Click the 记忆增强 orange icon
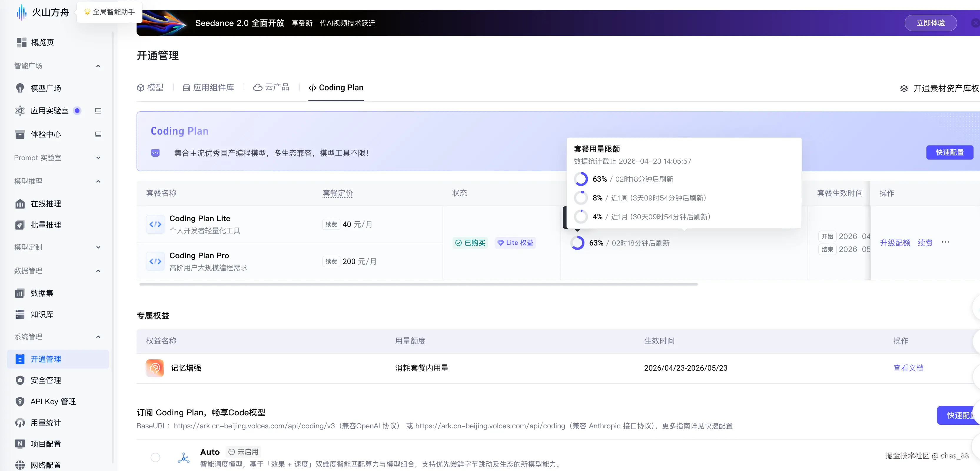 point(155,368)
